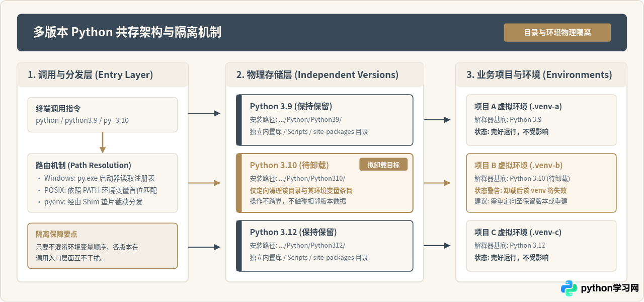Click 解释器基底: Python 3.10 (待卸载)

522,179
